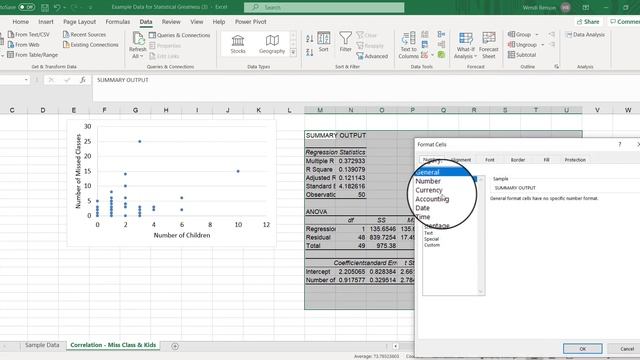The height and width of the screenshot is (360, 640).
Task: Choose Number in category list
Action: tap(428, 181)
